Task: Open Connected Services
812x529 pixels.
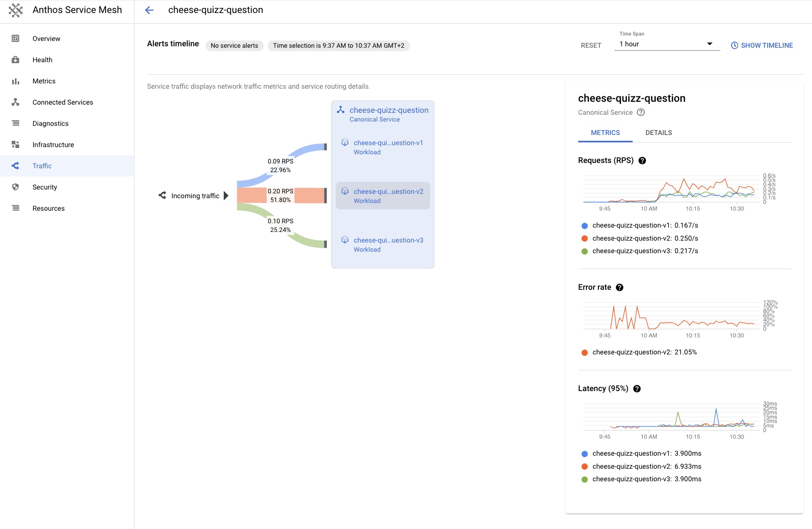Action: point(67,102)
